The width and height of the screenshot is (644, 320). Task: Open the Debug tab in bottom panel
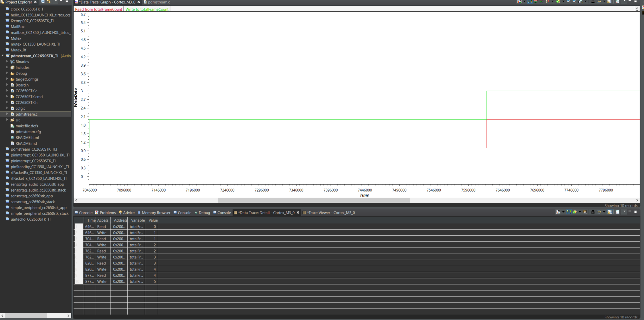pyautogui.click(x=202, y=212)
